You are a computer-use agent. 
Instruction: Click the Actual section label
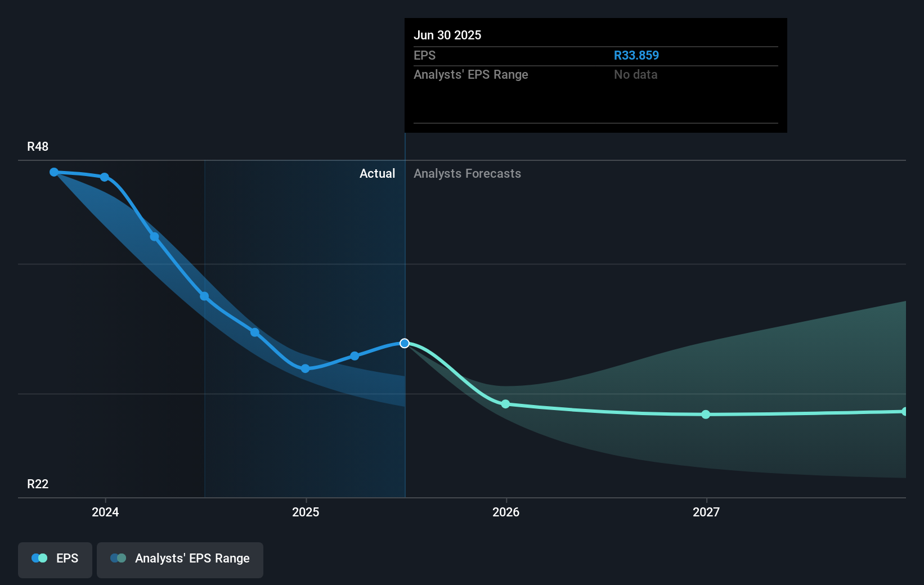tap(377, 174)
